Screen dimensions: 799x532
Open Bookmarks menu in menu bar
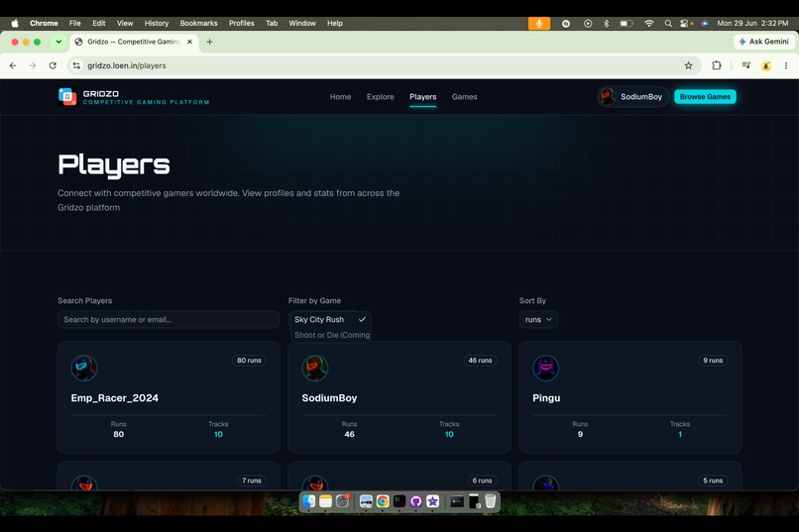point(198,24)
